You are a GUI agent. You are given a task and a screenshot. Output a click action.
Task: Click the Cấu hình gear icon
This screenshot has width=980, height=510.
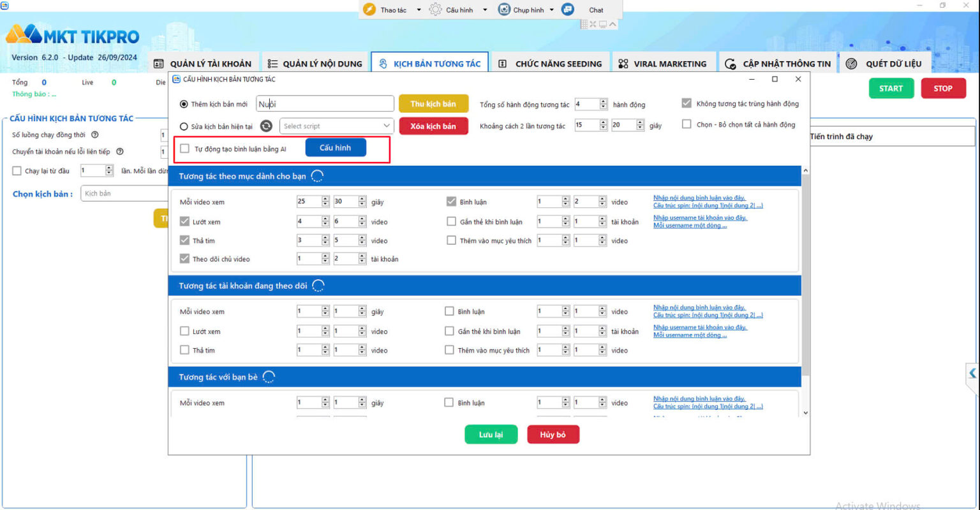pyautogui.click(x=435, y=10)
